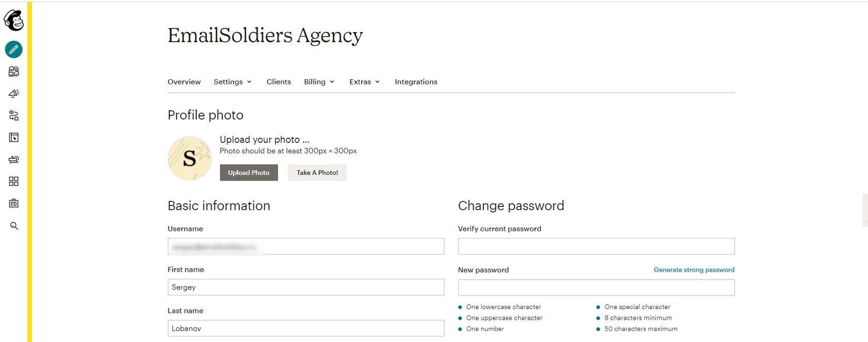Image resolution: width=868 pixels, height=342 pixels.
Task: Open the Campaigns megaphone icon
Action: [14, 94]
